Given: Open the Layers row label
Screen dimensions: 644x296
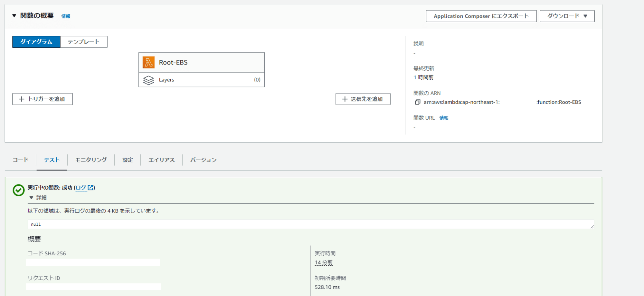Looking at the screenshot, I should [166, 80].
